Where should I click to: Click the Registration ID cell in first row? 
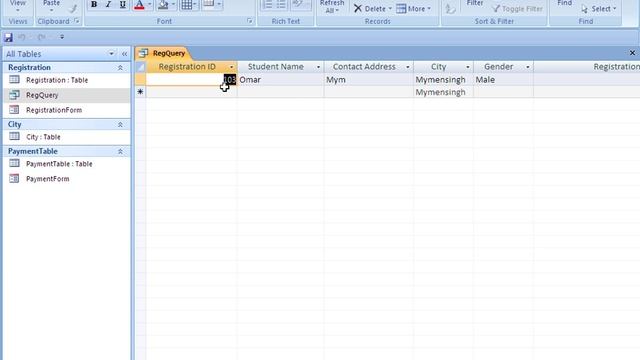tap(191, 80)
